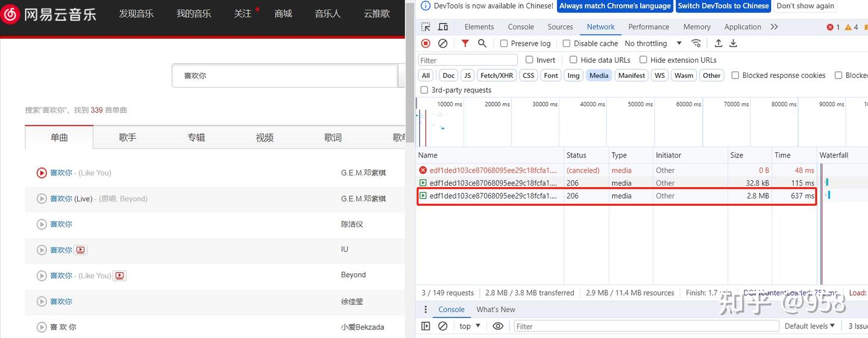The image size is (868, 338).
Task: Open the console drawer three-dot menu
Action: pos(426,310)
